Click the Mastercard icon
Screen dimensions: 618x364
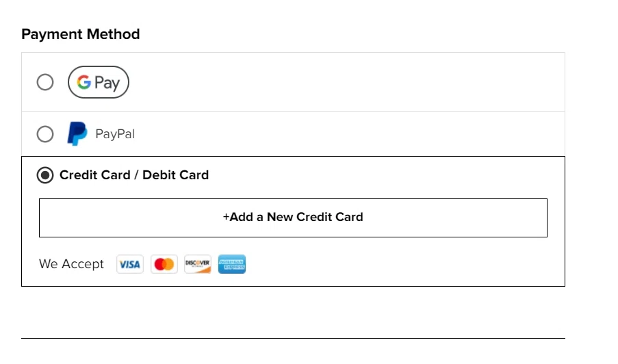click(x=164, y=264)
